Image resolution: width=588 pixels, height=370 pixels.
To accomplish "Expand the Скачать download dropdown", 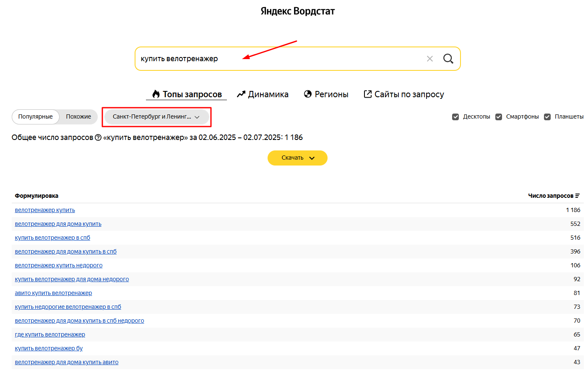I will (297, 158).
